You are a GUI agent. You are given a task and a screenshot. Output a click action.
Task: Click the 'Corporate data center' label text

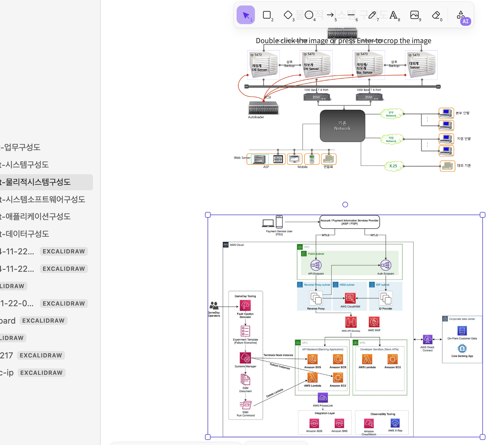tap(462, 319)
